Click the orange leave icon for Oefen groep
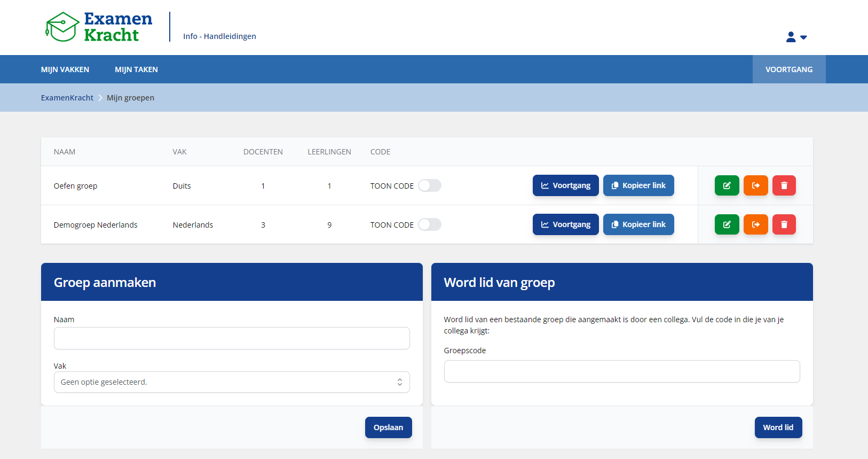This screenshot has width=868, height=459. pyautogui.click(x=755, y=185)
